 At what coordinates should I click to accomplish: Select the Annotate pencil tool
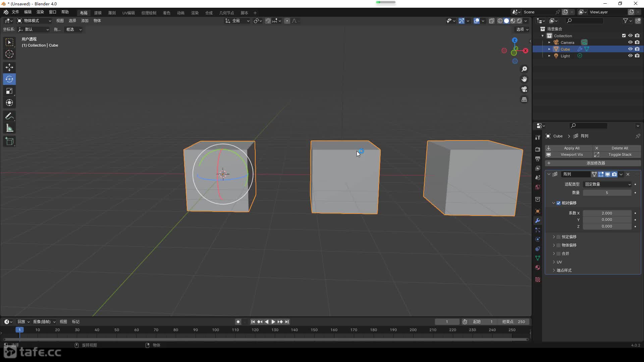click(9, 116)
